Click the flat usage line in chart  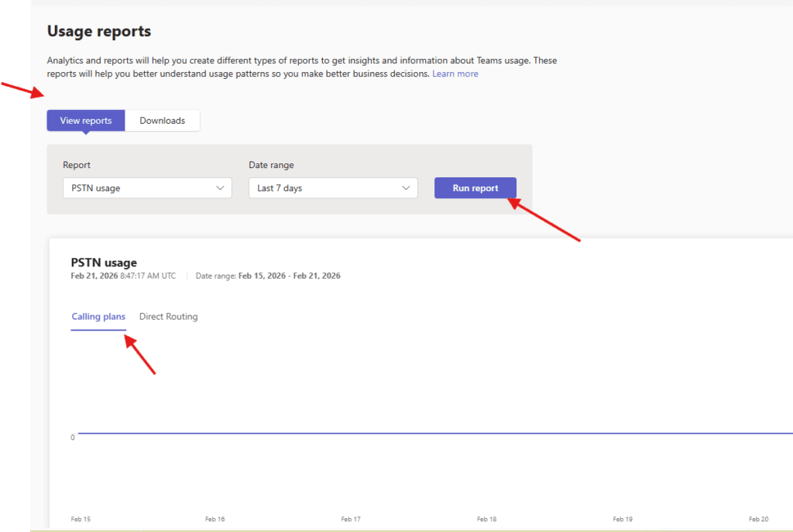tap(434, 434)
